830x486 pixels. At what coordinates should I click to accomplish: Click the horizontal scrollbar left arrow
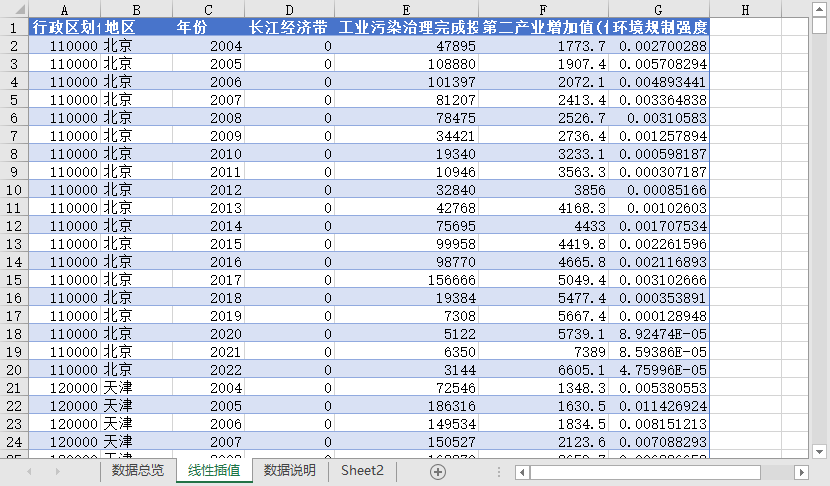tap(522, 472)
